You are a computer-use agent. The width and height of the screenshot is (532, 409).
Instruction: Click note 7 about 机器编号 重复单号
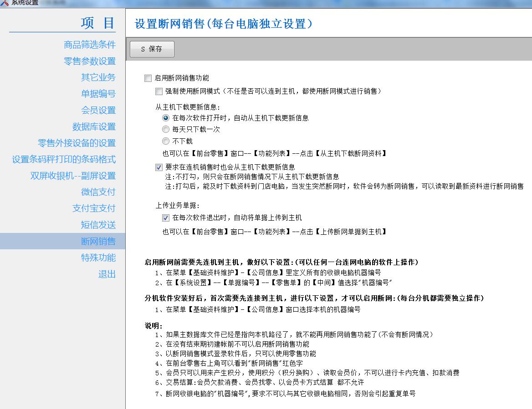pos(285,394)
